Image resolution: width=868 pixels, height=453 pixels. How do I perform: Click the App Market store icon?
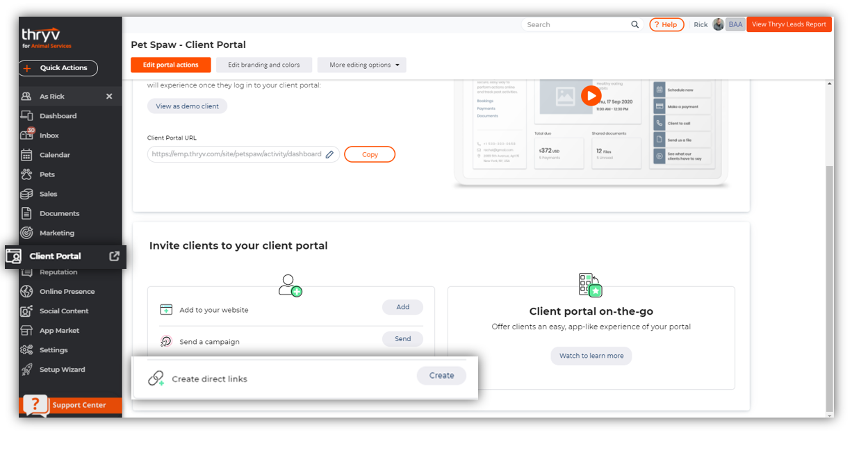coord(27,330)
